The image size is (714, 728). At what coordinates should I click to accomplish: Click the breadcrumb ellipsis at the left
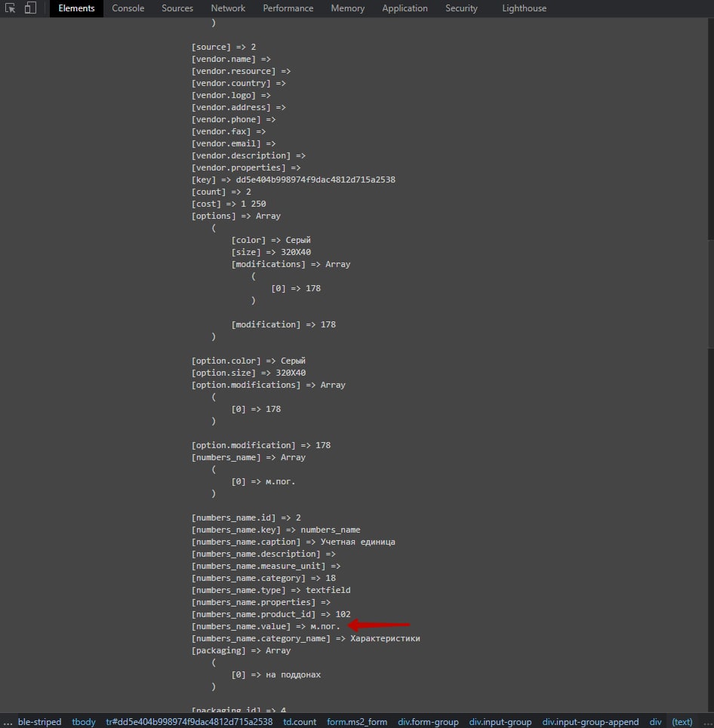click(x=7, y=723)
